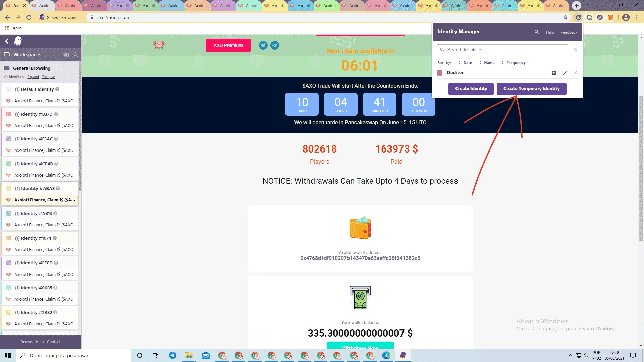Click the orange extension icon in toolbar
Viewport: 644px width, 362px height.
pos(611,17)
